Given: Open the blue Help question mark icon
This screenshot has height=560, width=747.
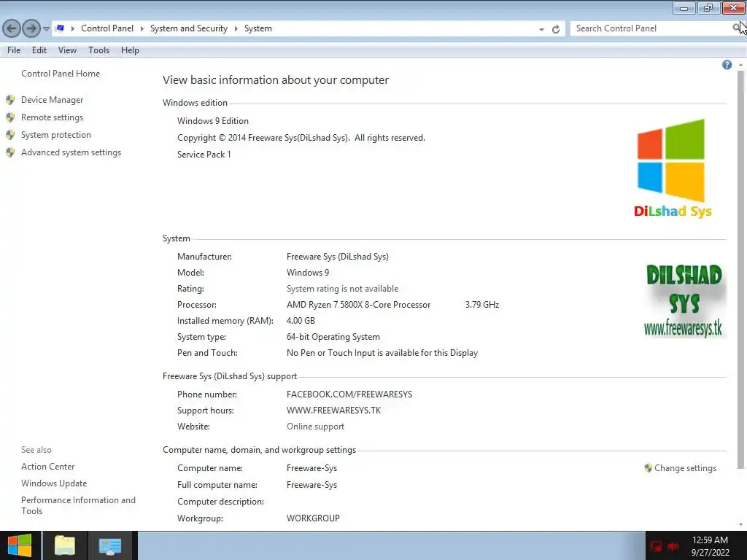Looking at the screenshot, I should pyautogui.click(x=727, y=65).
